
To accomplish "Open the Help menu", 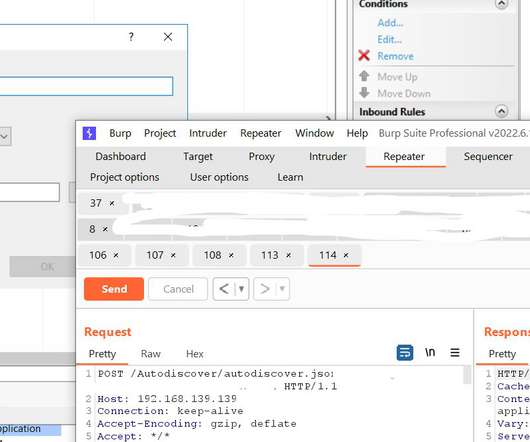I will [357, 133].
